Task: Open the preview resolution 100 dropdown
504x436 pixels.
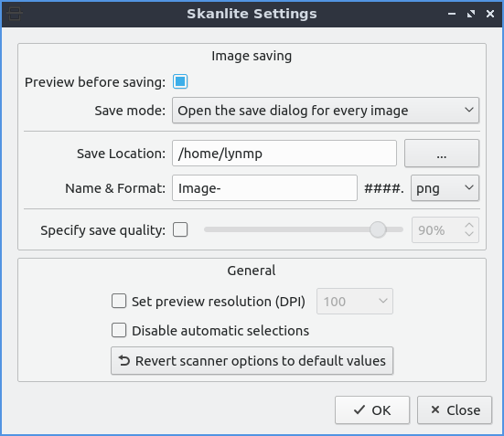Action: pyautogui.click(x=355, y=302)
